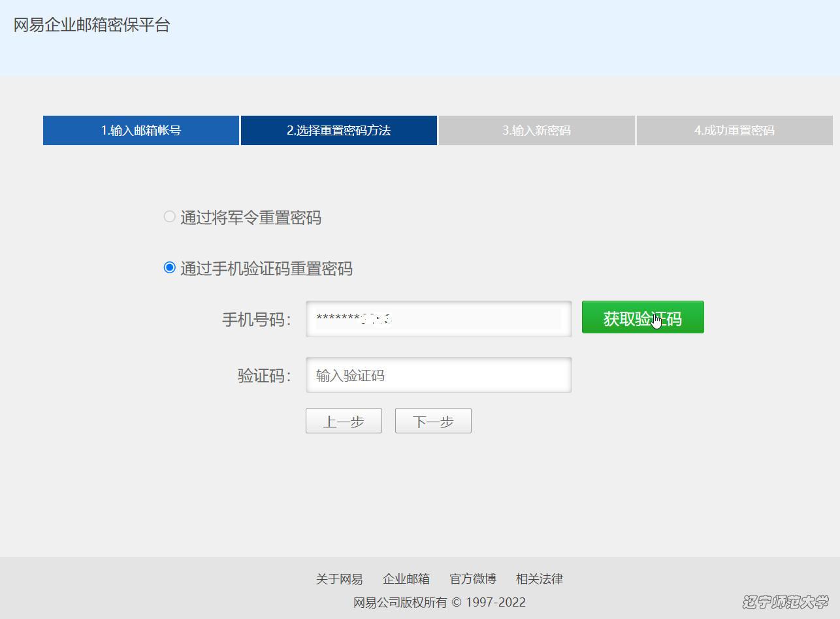Click the masked 手机号码 field
Viewport: 840px width, 619px height.
439,319
